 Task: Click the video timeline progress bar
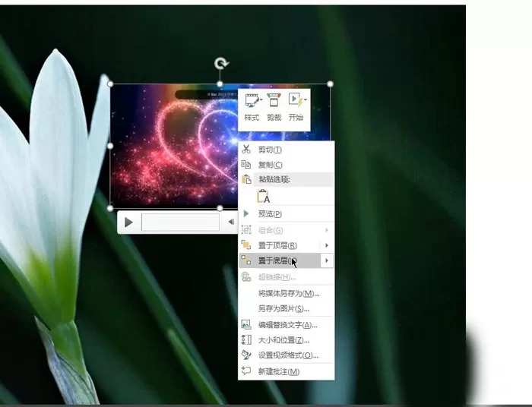(180, 222)
